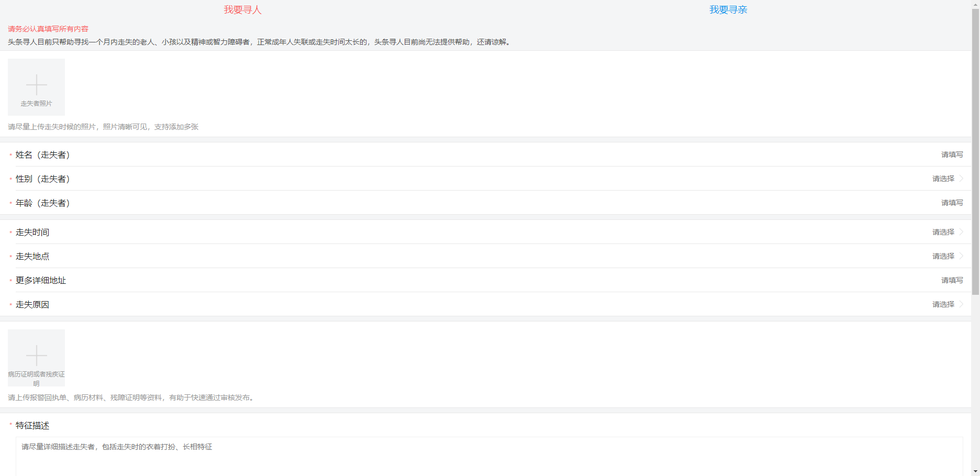The image size is (980, 476).
Task: Click the scrollbar up arrow
Action: (975, 4)
